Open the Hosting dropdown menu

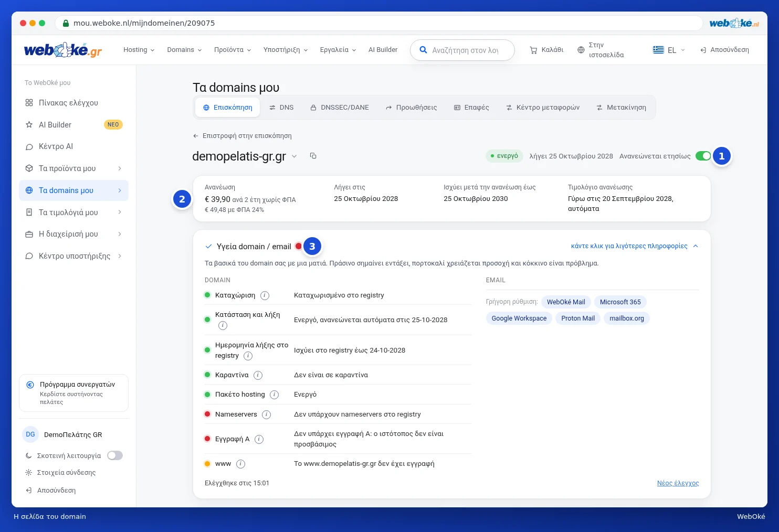tap(139, 50)
